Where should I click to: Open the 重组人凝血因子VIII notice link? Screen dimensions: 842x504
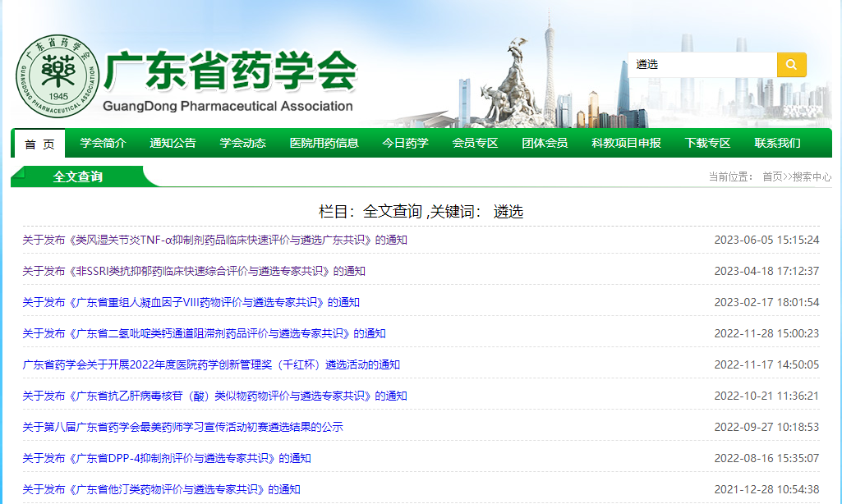click(191, 302)
